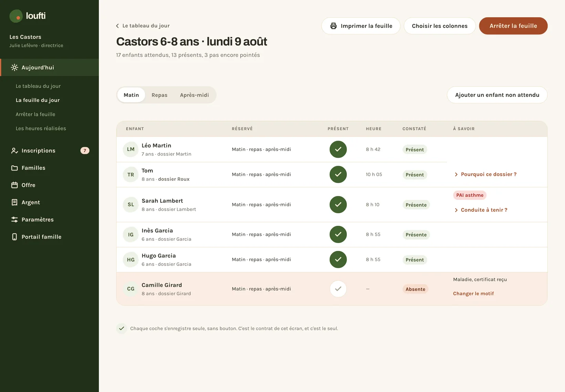Click the TR avatar for Tom
Screen dimensions: 565x392
click(131, 175)
